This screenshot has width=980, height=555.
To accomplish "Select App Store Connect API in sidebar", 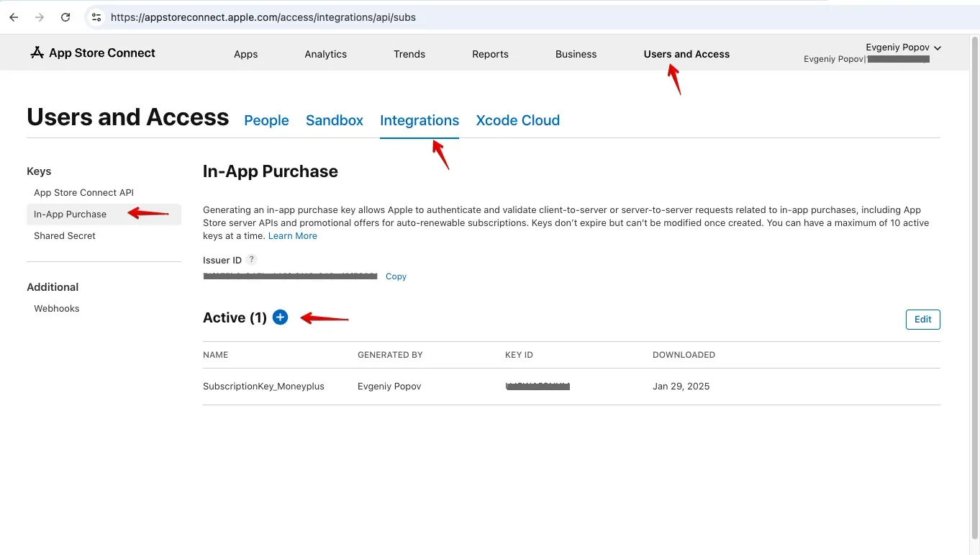I will (x=83, y=192).
